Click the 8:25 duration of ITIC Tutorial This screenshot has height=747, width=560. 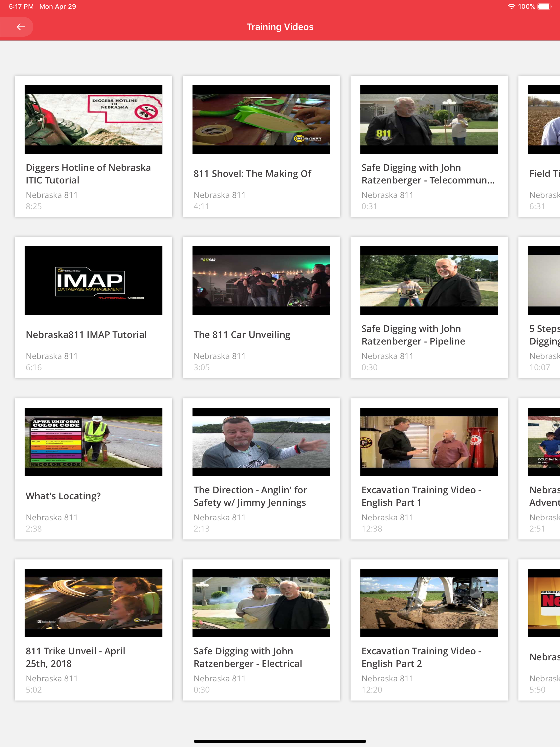tap(34, 206)
